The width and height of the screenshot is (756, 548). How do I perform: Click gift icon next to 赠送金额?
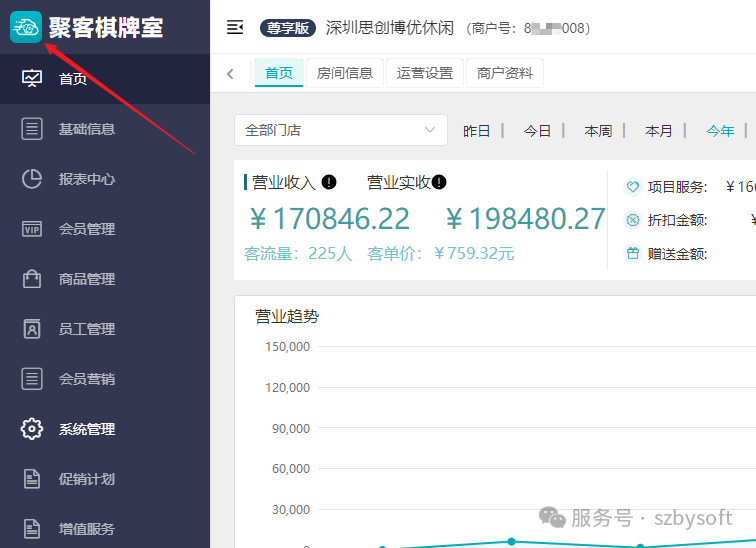tap(633, 253)
